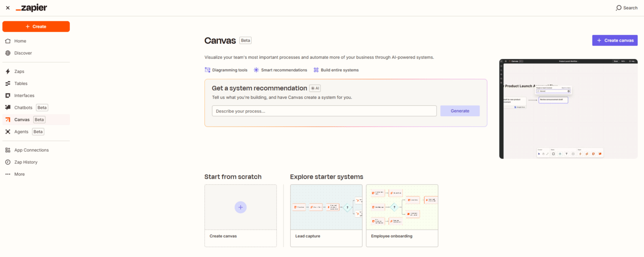Open Lead capture starter system
This screenshot has height=257, width=644.
(x=326, y=216)
